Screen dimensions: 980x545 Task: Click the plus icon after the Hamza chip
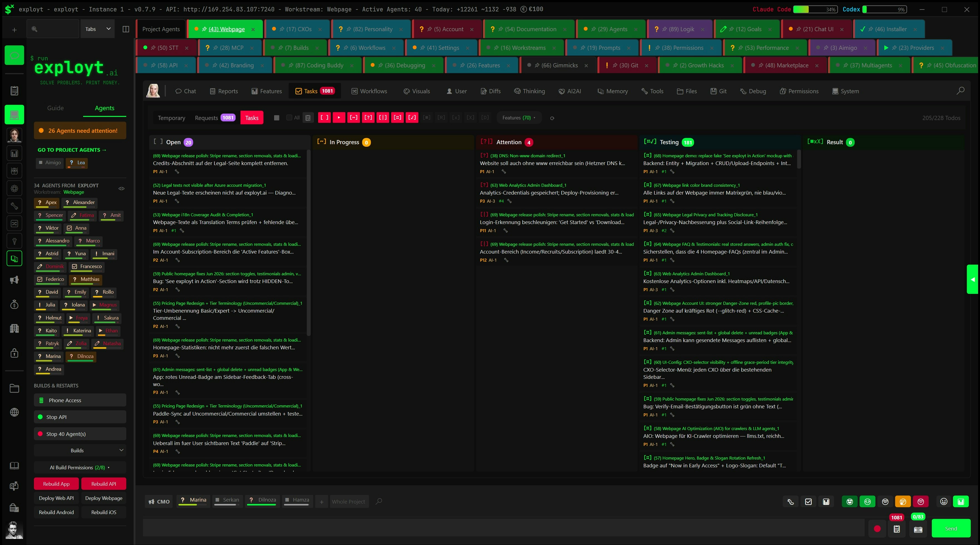tap(321, 502)
